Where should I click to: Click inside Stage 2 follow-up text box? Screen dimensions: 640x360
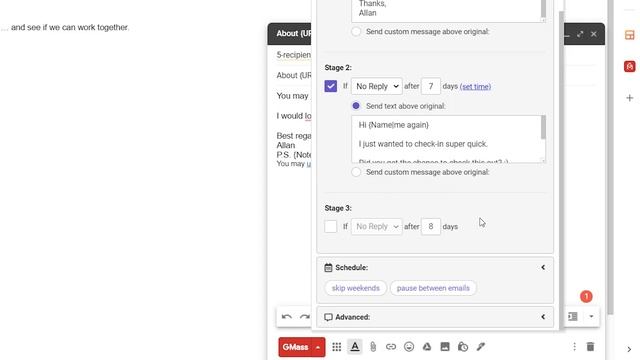446,139
